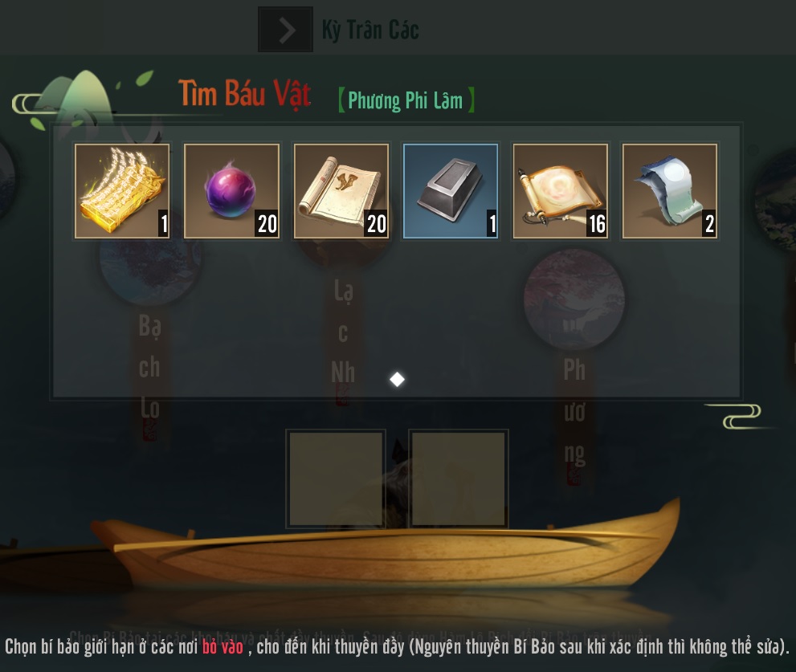The width and height of the screenshot is (796, 672).
Task: Pick the painted scroll with quantity 16
Action: [560, 191]
